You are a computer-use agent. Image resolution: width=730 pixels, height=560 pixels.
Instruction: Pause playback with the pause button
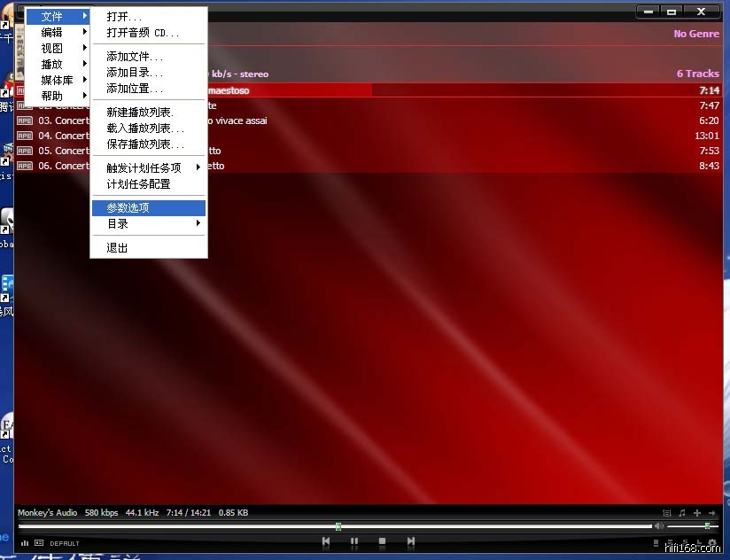[354, 541]
